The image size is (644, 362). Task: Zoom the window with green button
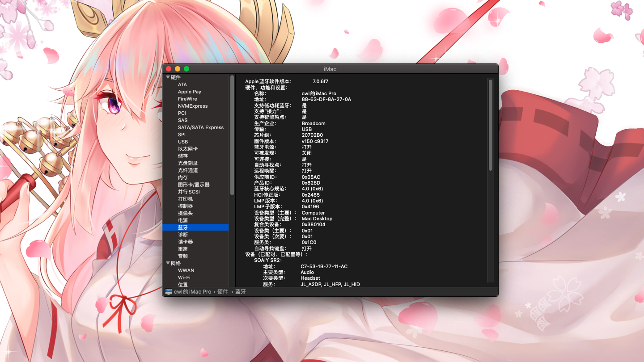(x=186, y=69)
